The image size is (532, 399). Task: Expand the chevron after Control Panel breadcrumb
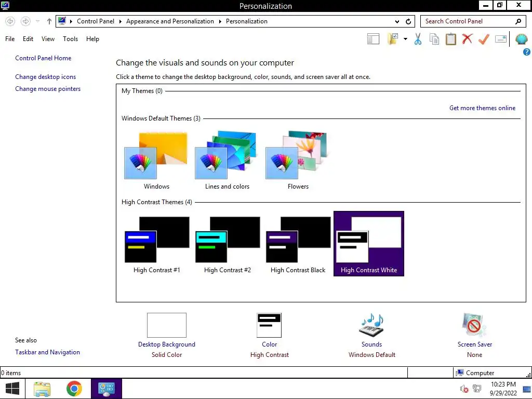point(120,21)
